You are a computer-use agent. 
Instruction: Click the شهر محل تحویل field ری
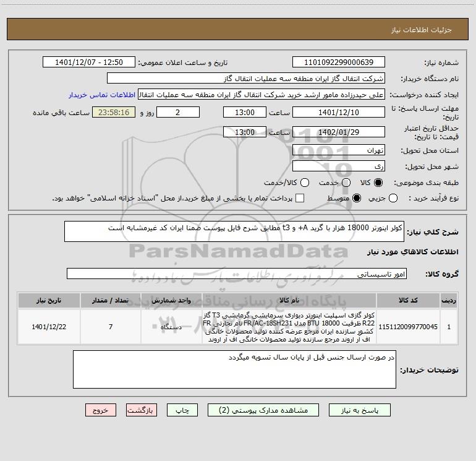point(339,166)
